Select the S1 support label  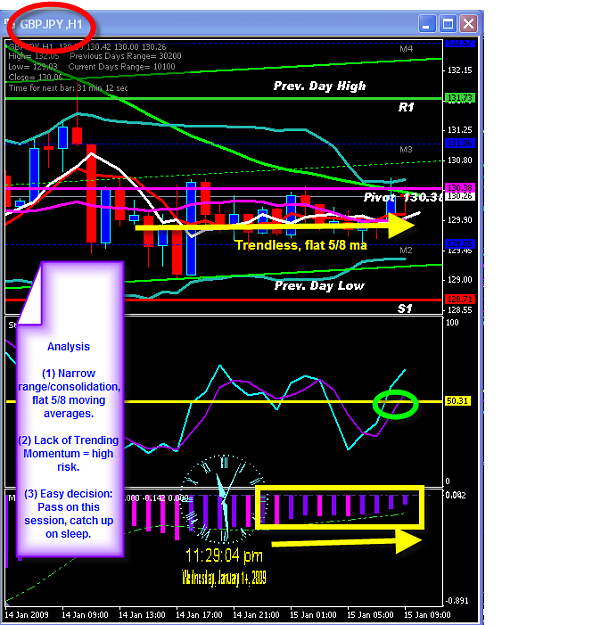pos(405,308)
